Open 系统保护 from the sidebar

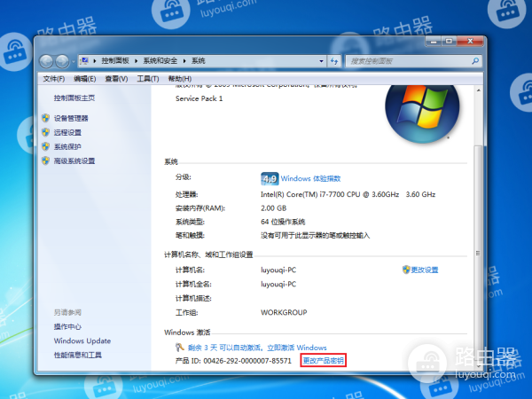pyautogui.click(x=67, y=146)
